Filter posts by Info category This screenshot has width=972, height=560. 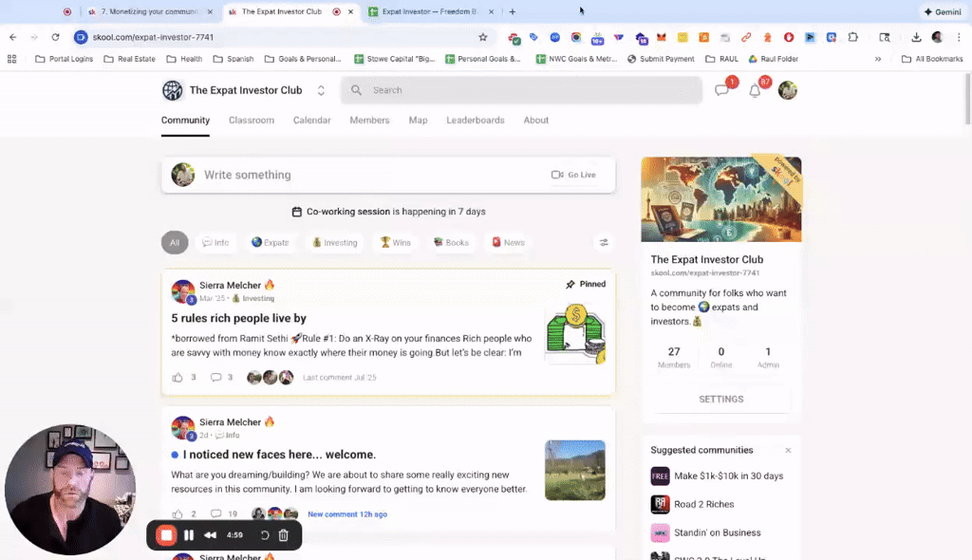[x=215, y=242]
